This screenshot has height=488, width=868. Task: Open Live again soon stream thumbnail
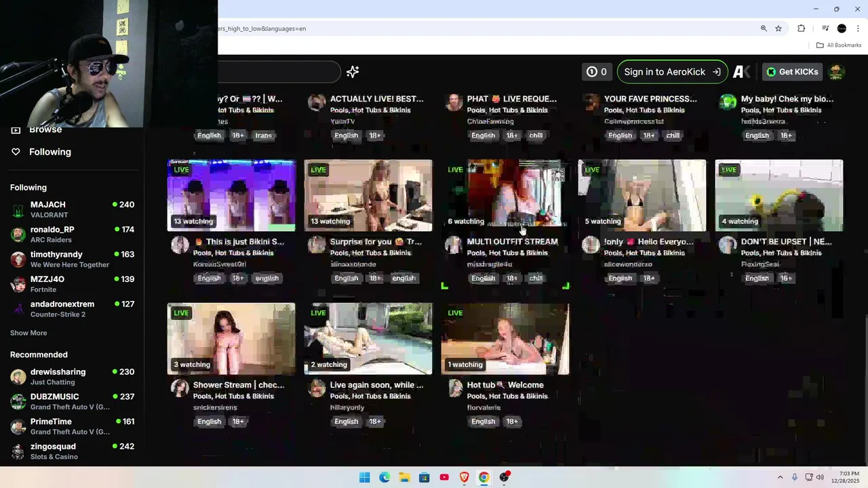coord(368,339)
